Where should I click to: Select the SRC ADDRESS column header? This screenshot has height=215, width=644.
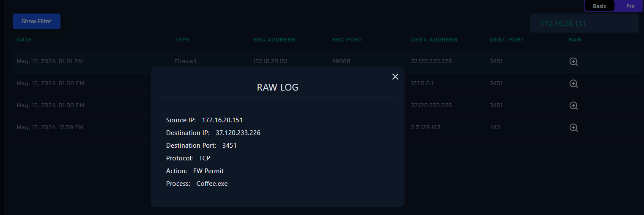274,40
